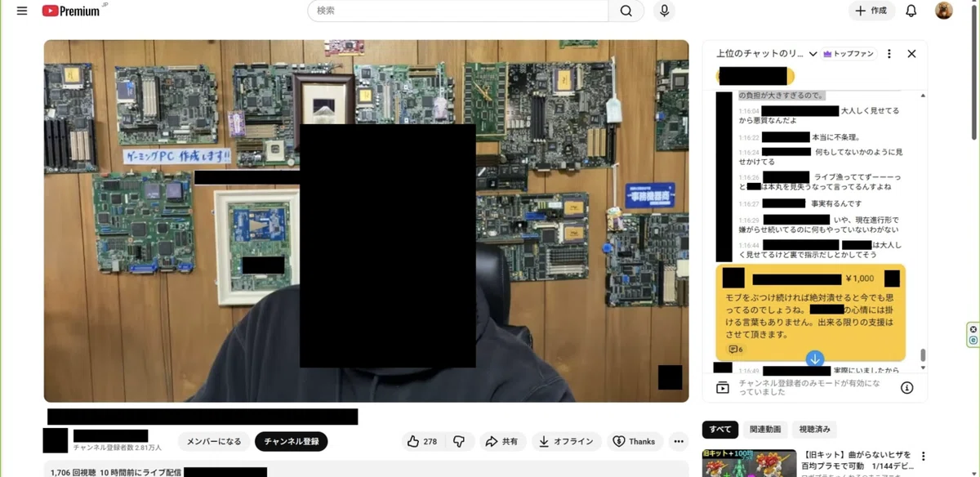Click the chat info icon

point(906,387)
